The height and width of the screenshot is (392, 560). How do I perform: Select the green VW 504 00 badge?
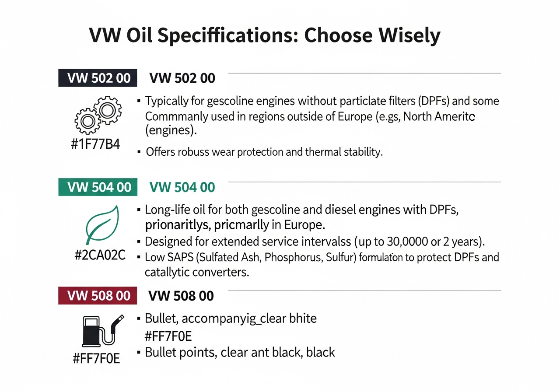click(x=98, y=187)
